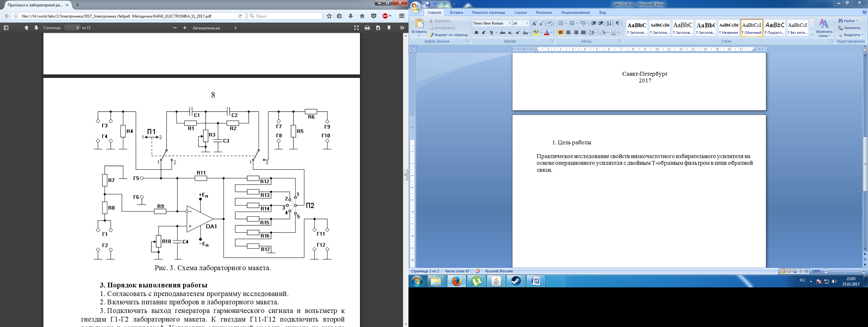Toggle bold formatting in Word
The width and height of the screenshot is (868, 327).
[x=476, y=33]
